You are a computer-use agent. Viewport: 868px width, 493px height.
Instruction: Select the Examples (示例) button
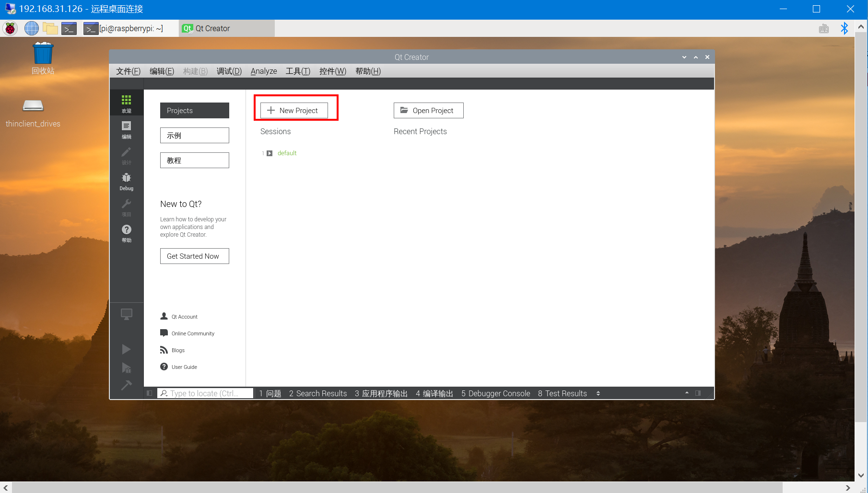194,135
